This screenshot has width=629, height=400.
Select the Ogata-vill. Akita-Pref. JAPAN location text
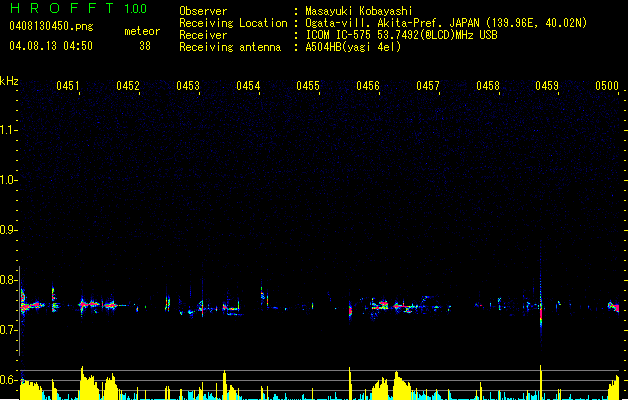(446, 23)
